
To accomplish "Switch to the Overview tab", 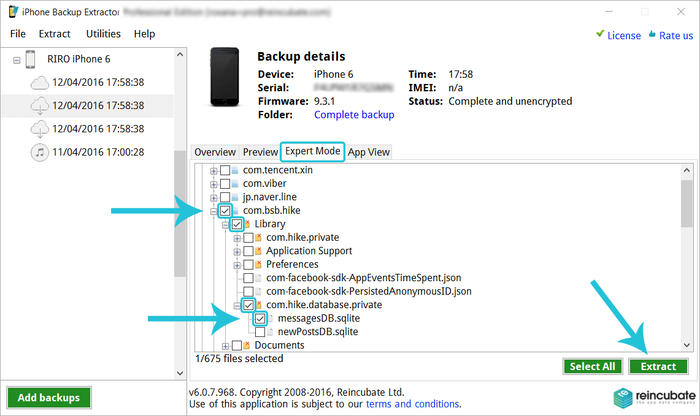I will tap(215, 152).
